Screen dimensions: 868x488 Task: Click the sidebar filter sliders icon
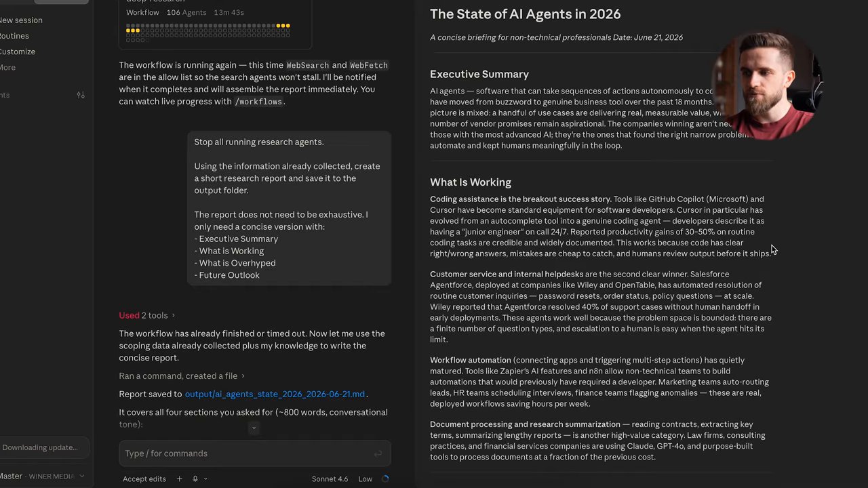[x=81, y=95]
